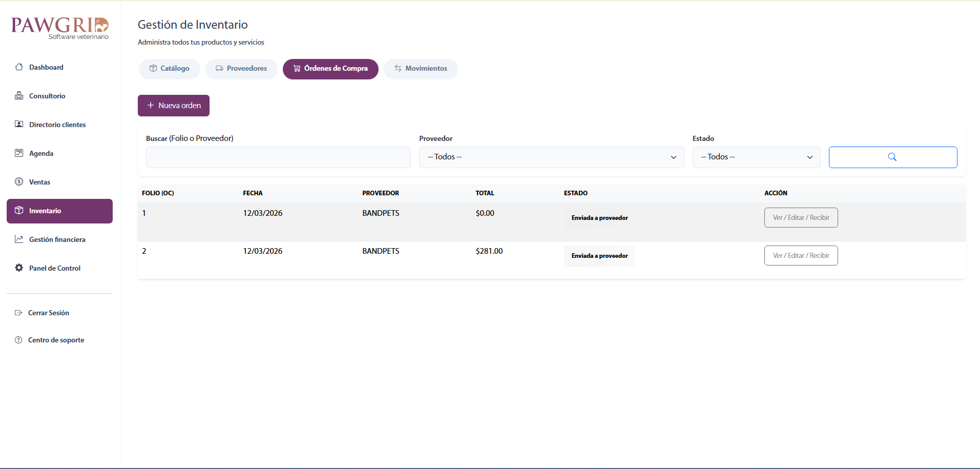Click the Directorio clientes contact icon
This screenshot has width=980, height=469.
19,125
